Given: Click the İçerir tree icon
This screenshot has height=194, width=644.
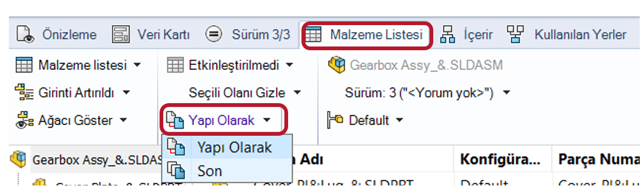Looking at the screenshot, I should point(448,35).
